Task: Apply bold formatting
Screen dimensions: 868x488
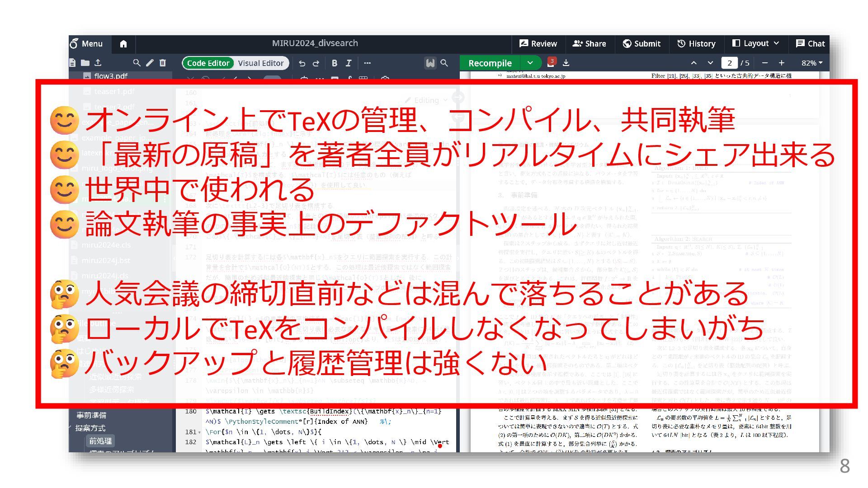Action: (x=335, y=63)
